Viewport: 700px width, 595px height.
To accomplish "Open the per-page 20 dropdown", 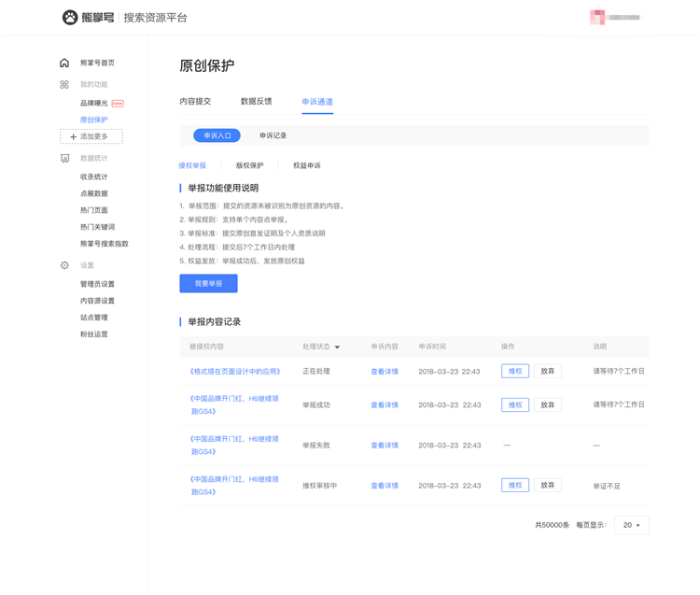I will [631, 525].
